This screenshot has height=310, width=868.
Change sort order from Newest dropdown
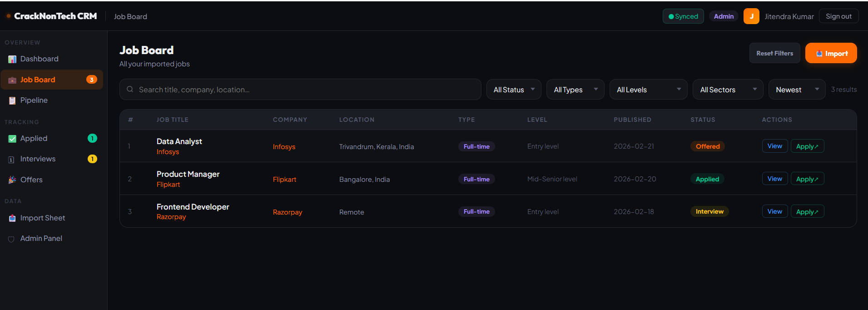click(x=797, y=90)
